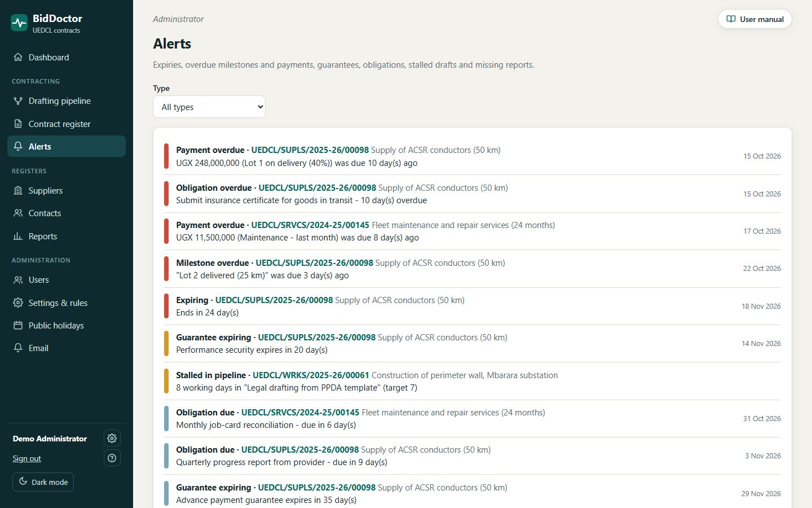Click the book icon on User manual
The image size is (812, 508).
point(731,19)
